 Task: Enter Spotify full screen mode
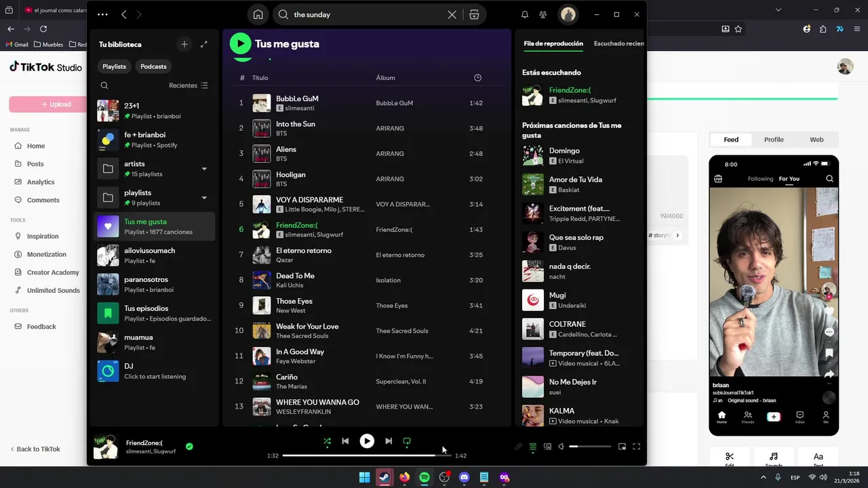(x=636, y=447)
